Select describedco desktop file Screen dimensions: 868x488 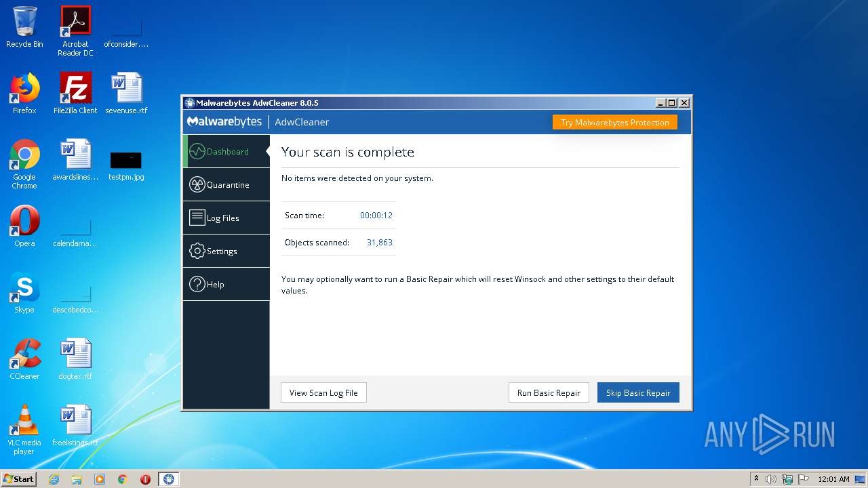[75, 298]
